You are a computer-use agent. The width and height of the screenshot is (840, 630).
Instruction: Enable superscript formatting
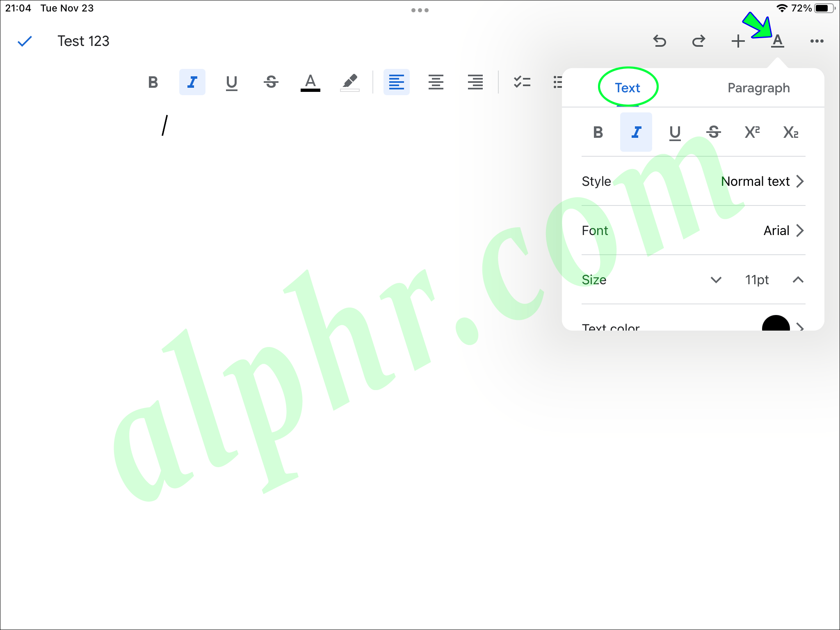coord(752,132)
